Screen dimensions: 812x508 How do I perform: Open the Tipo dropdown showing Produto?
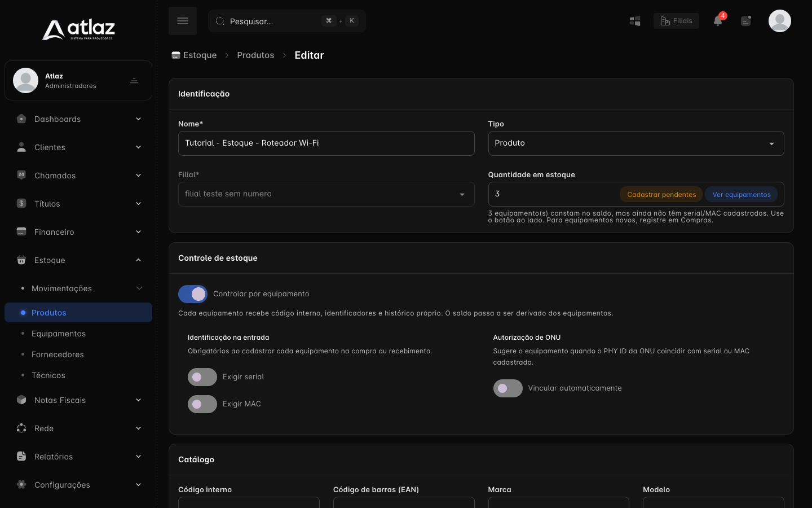[636, 143]
